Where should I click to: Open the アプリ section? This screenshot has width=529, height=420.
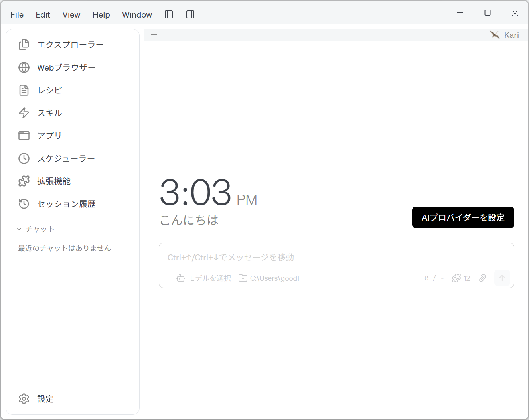[x=73, y=136]
